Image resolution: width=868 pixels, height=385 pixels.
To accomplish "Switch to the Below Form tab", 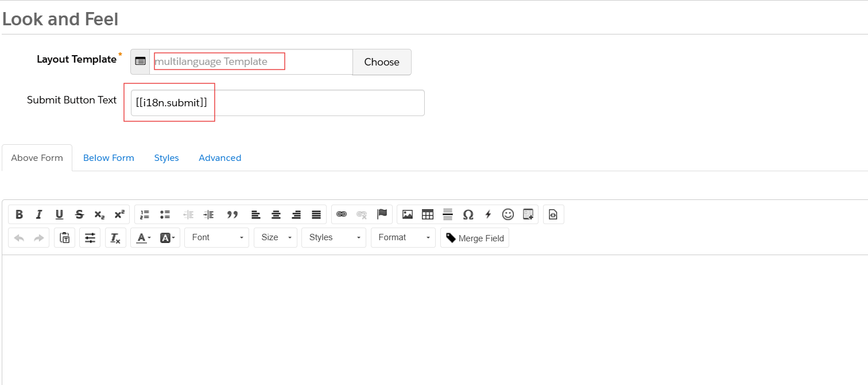I will coord(108,158).
